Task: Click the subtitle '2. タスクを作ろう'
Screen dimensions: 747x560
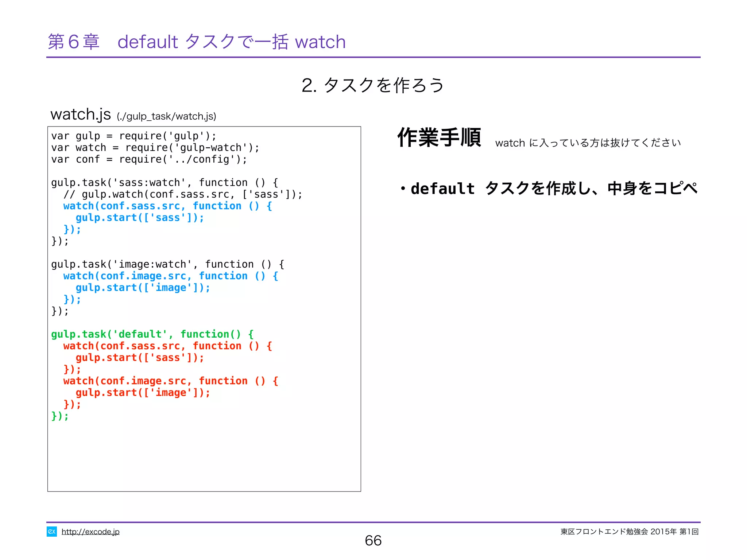Action: (x=373, y=85)
